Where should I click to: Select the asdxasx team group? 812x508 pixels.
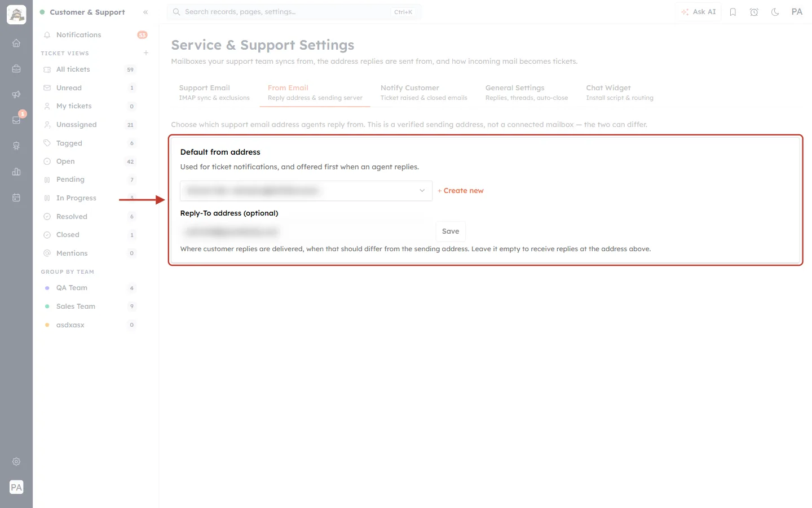[89, 325]
